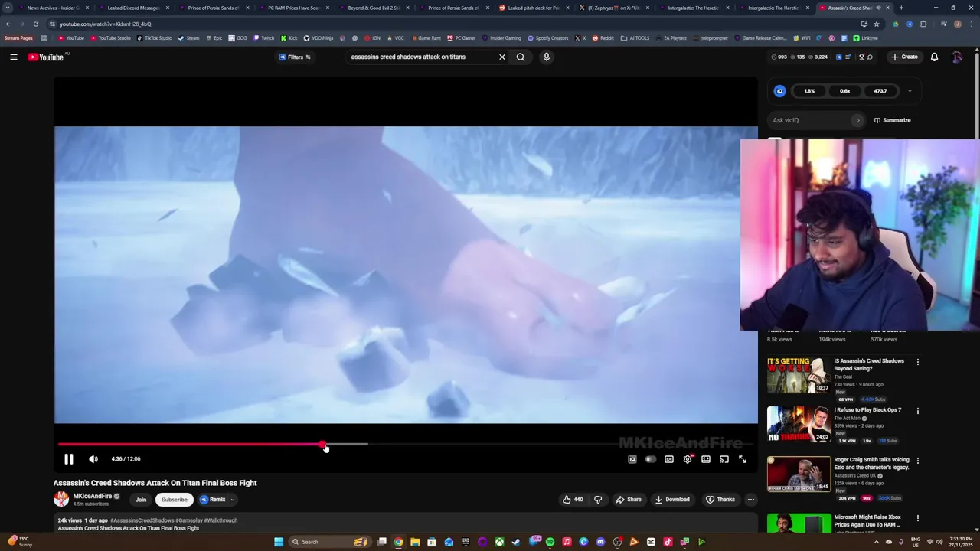
Task: Open more actions ellipsis under video
Action: (x=751, y=500)
